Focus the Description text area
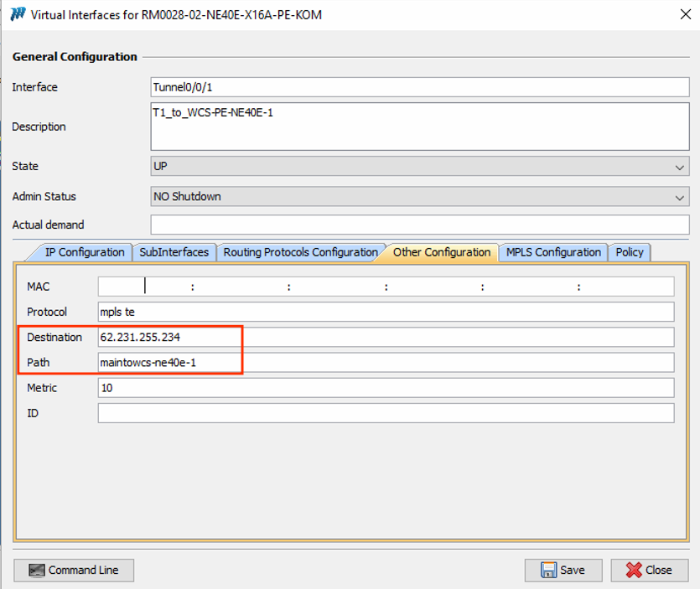This screenshot has height=589, width=700. [419, 127]
